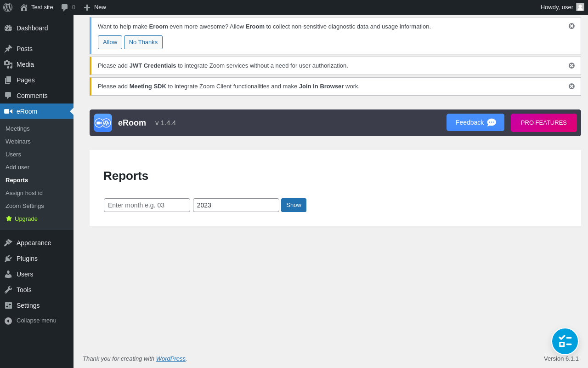Focus the Enter month input field
The image size is (588, 368).
tap(147, 205)
